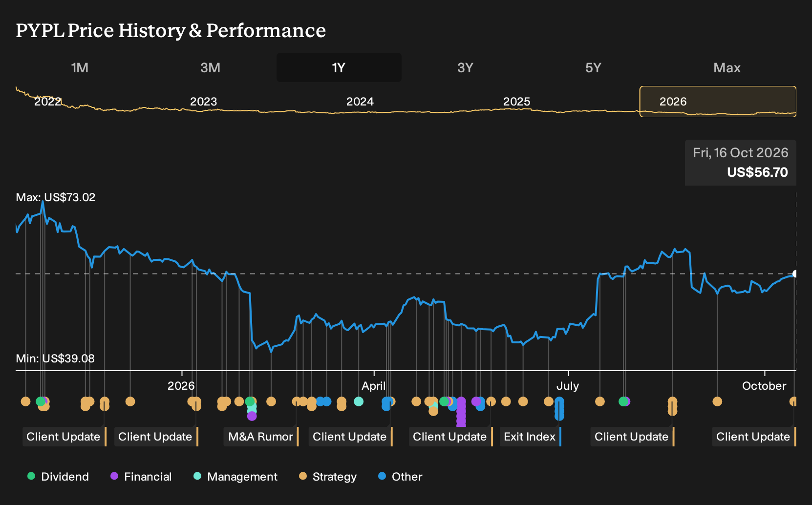Select the tall purple Financial marker column
Image resolution: width=812 pixels, height=505 pixels.
tap(461, 412)
